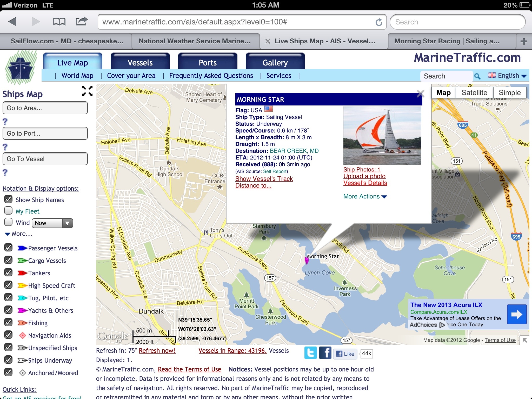Tap Safari share arrow icon
The height and width of the screenshot is (399, 532).
tap(81, 21)
